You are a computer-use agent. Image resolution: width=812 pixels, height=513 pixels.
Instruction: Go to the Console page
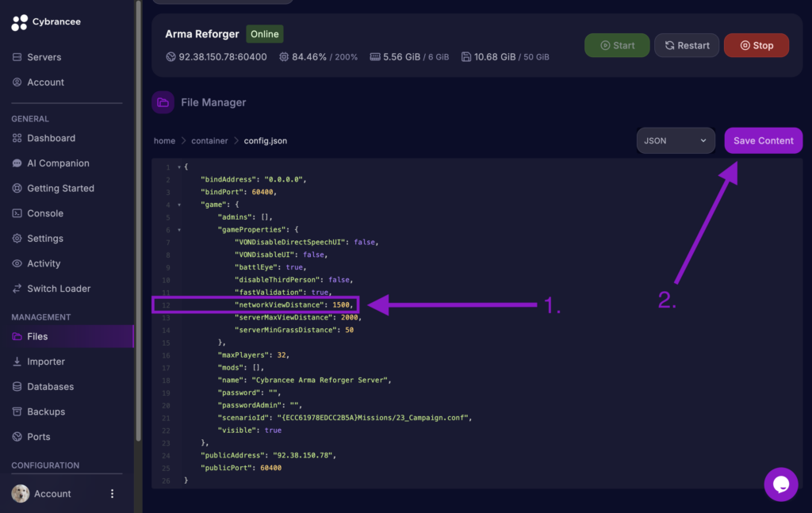[67, 213]
